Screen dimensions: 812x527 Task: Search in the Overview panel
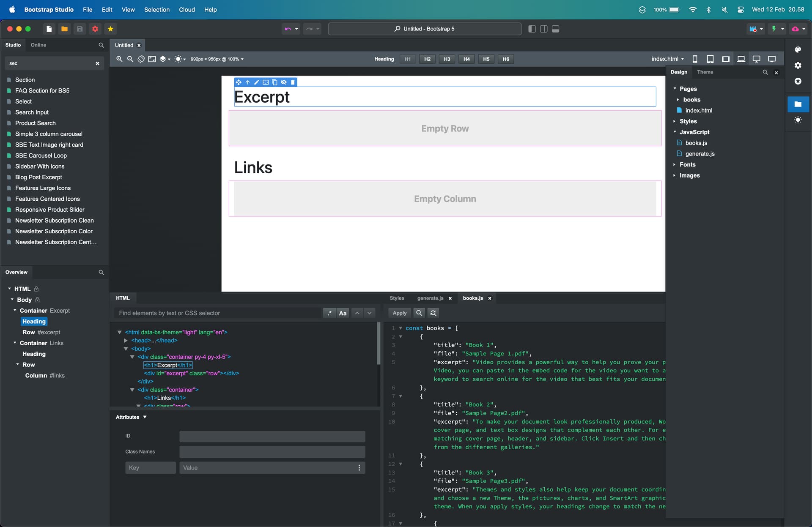click(101, 272)
